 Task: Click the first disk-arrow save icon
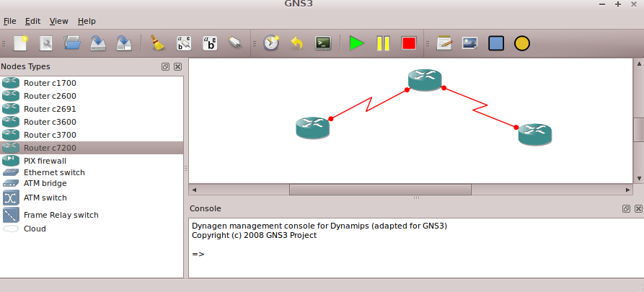tap(98, 43)
